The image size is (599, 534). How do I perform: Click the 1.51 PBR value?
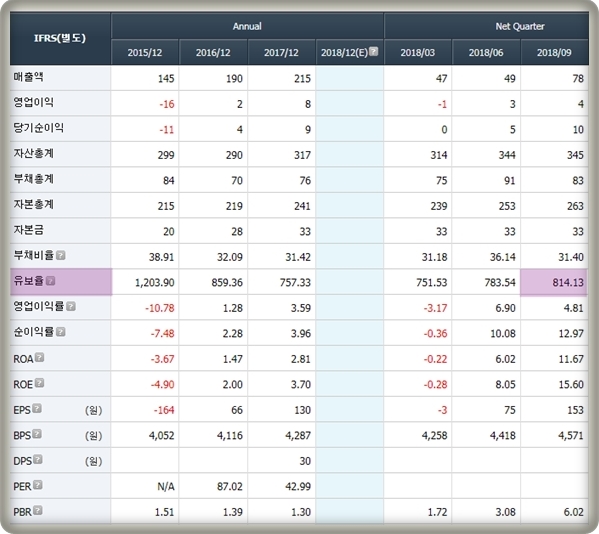click(165, 512)
